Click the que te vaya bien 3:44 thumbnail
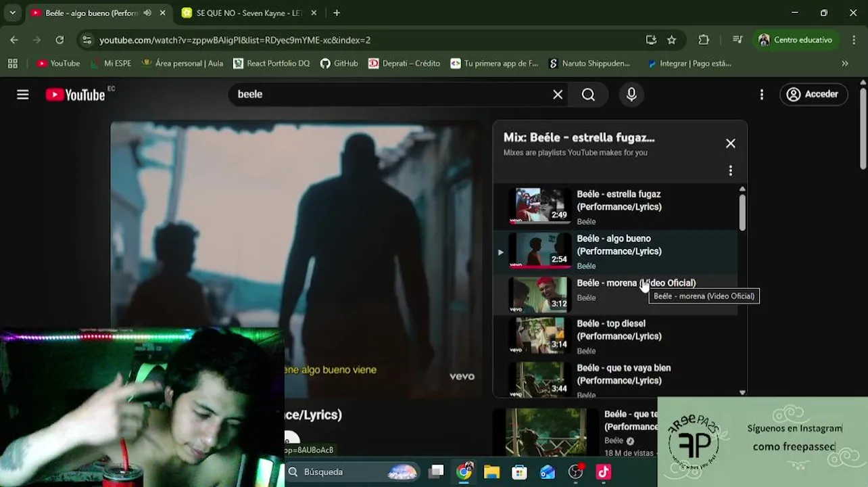Viewport: 868px width, 487px height. point(539,379)
